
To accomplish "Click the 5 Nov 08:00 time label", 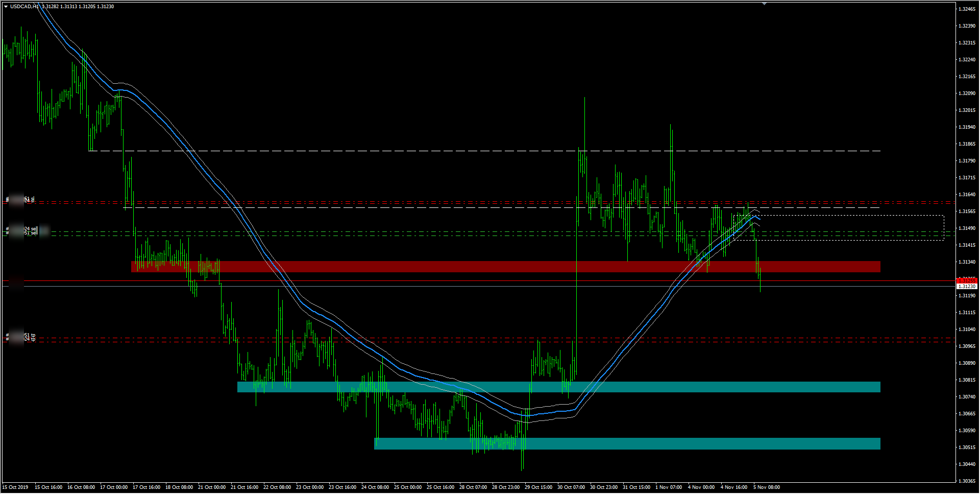I will click(x=766, y=487).
